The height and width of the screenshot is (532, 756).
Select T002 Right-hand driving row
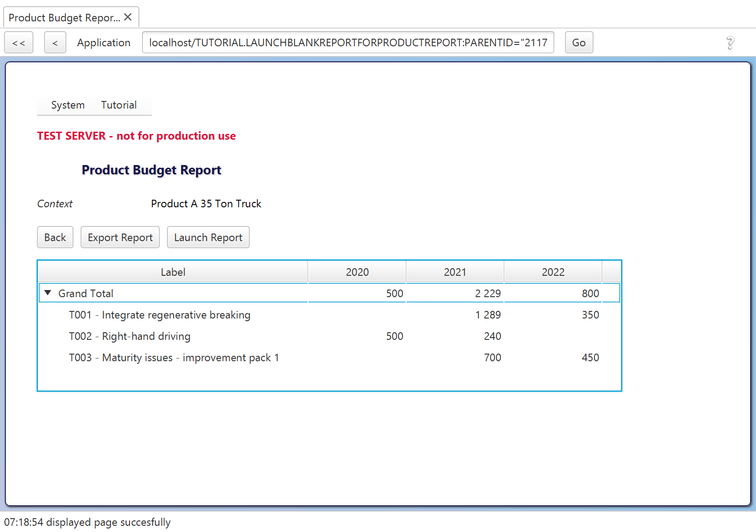[x=329, y=336]
